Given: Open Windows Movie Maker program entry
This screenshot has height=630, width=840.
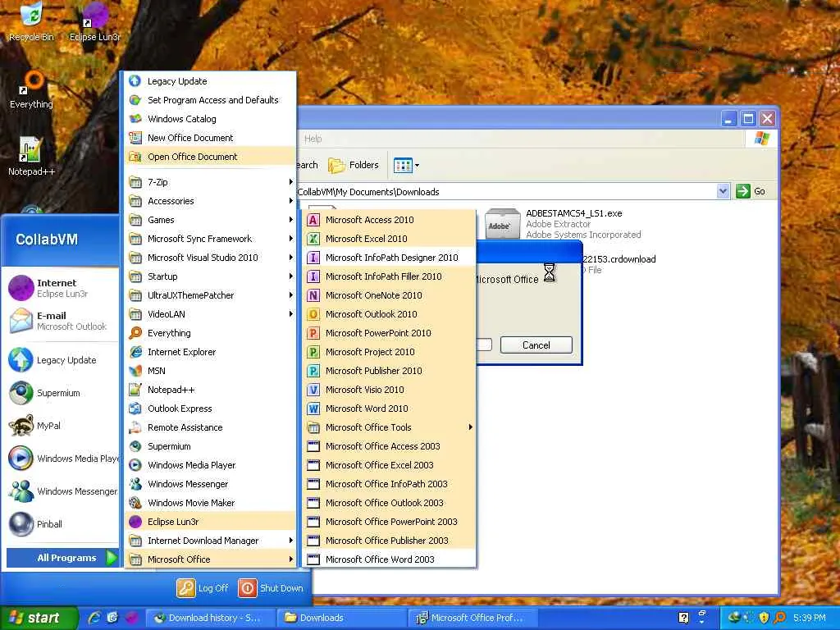Looking at the screenshot, I should (x=211, y=503).
